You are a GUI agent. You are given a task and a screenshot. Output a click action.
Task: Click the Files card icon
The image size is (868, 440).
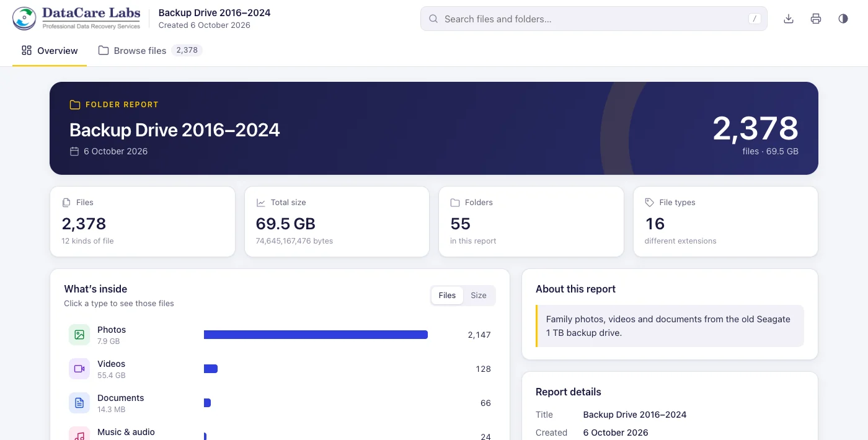click(66, 203)
